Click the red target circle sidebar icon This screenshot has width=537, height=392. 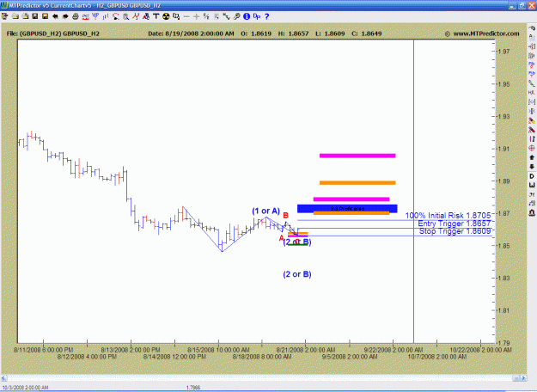(532, 148)
